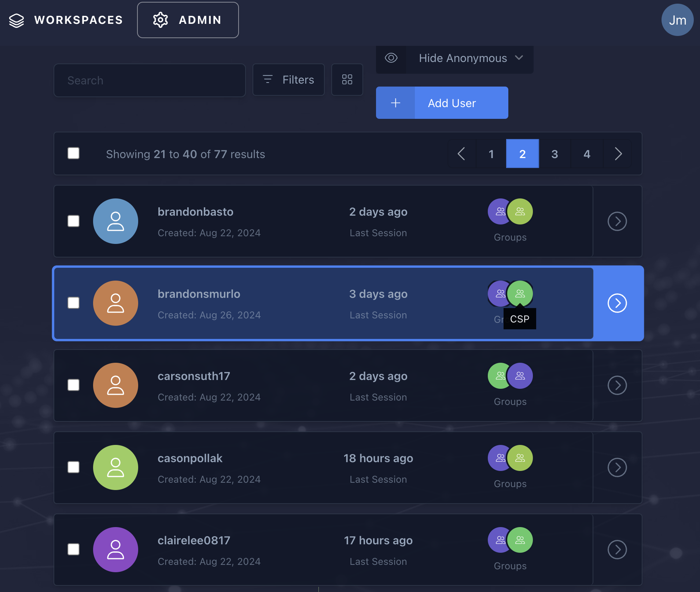Open the Filters panel
700x592 pixels.
(x=288, y=80)
